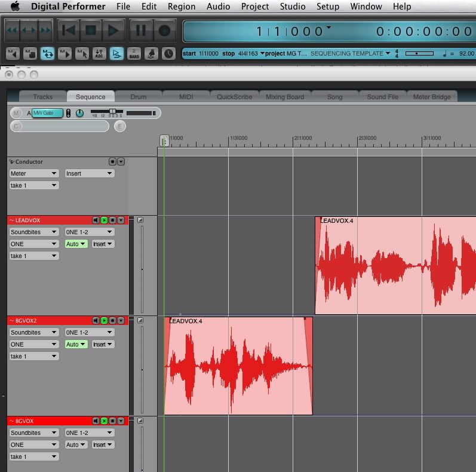This screenshot has width=476, height=472.
Task: Click the BGVOX2 track resize corner icon
Action: (140, 320)
